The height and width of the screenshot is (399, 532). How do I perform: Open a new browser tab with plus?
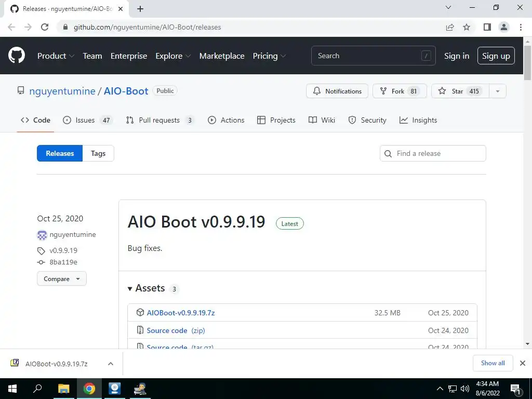(x=140, y=9)
